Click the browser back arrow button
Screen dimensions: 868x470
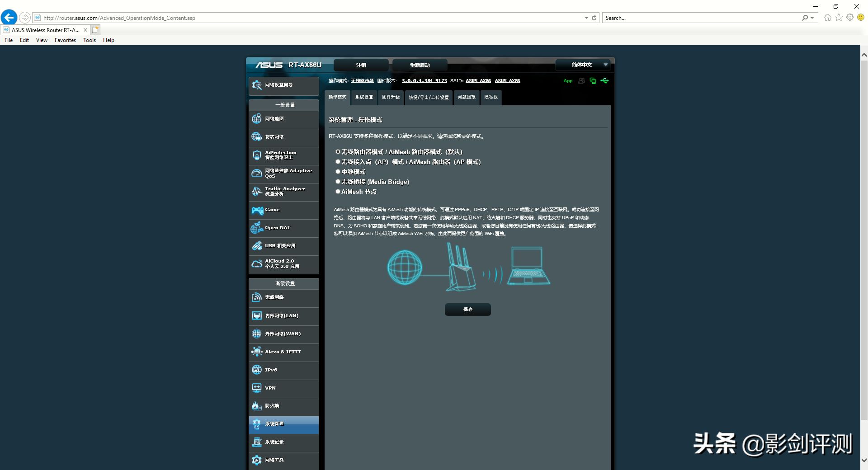(9, 18)
